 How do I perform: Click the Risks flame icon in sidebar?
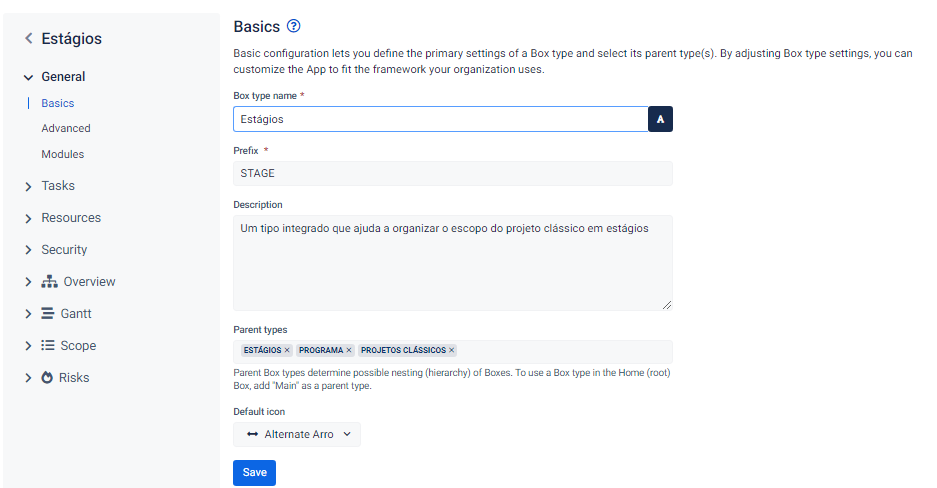[x=47, y=377]
